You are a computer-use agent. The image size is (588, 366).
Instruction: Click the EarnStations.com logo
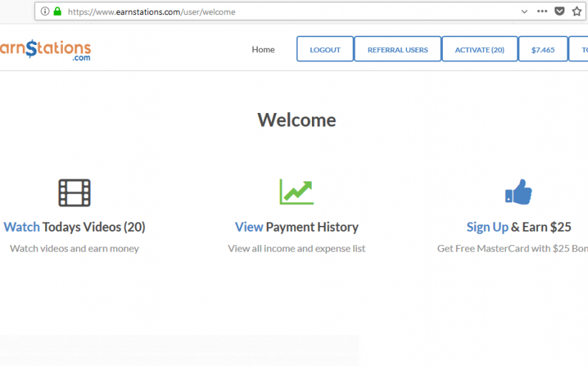pyautogui.click(x=45, y=50)
